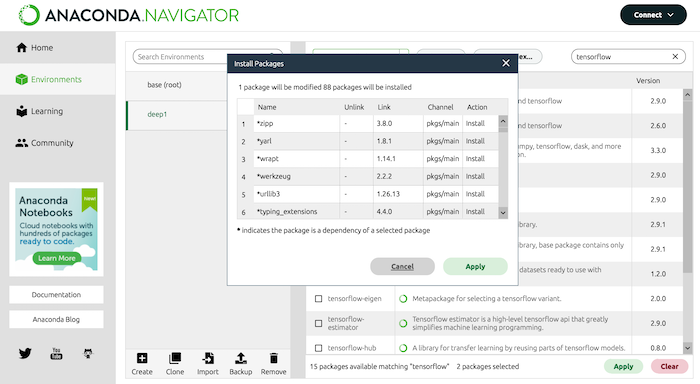Click the Channel column header in dialog
The height and width of the screenshot is (384, 700).
pyautogui.click(x=442, y=107)
